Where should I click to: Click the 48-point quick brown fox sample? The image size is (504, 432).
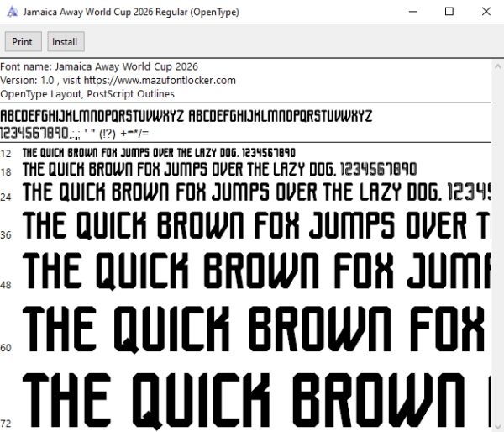click(x=256, y=271)
